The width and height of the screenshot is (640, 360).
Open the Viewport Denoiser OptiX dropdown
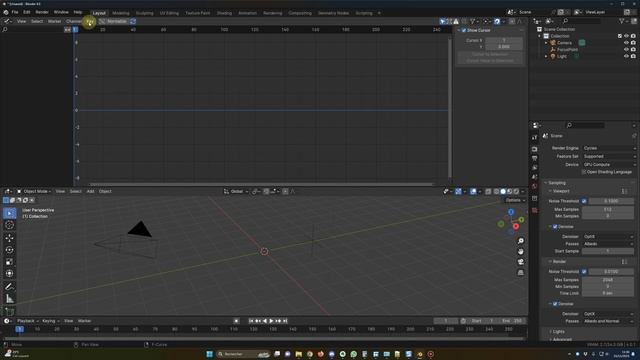click(x=608, y=236)
